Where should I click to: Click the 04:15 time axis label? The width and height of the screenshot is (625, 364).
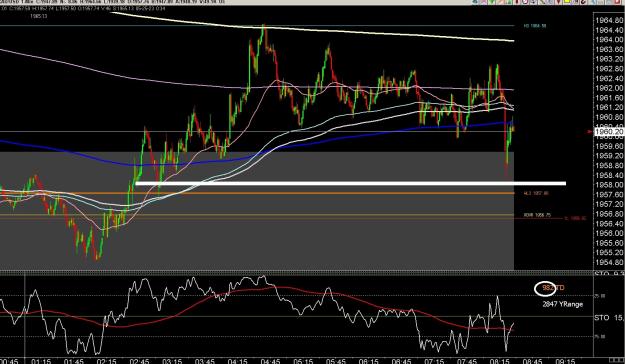point(237,361)
